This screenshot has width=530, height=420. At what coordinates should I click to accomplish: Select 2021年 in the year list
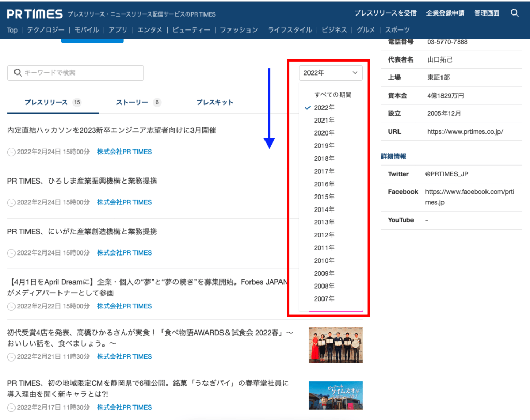[x=324, y=121]
